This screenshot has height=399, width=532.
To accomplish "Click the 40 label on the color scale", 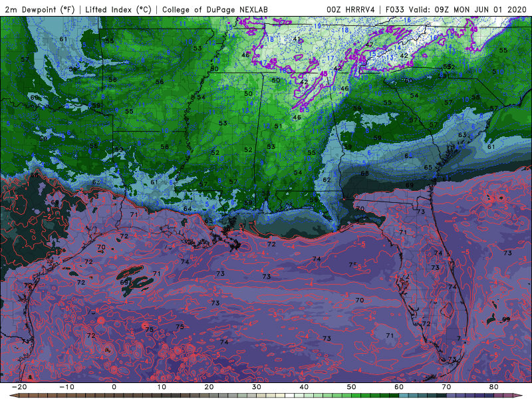I will (304, 387).
